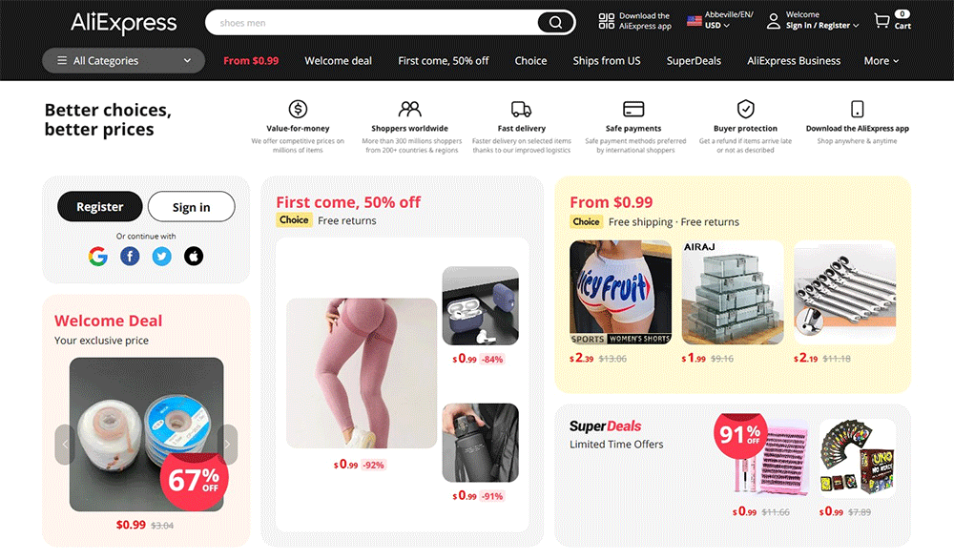Show next Welcome Deal with right arrow
The height and width of the screenshot is (560, 954).
click(228, 445)
